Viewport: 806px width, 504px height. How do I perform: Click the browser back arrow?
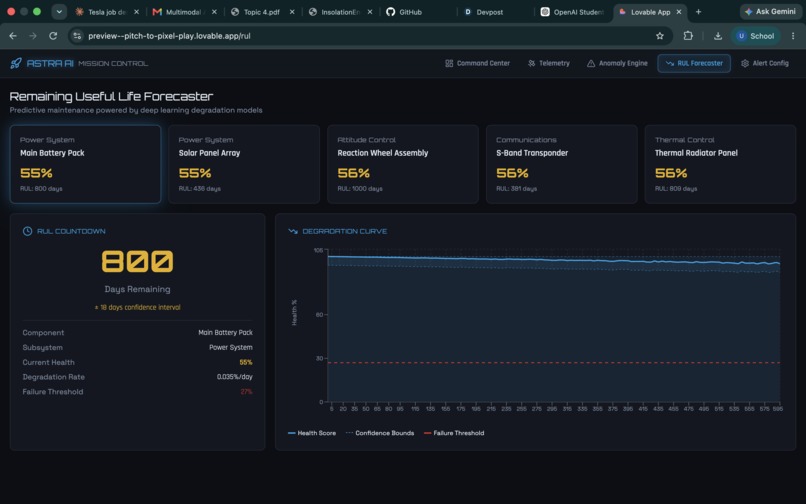(13, 36)
